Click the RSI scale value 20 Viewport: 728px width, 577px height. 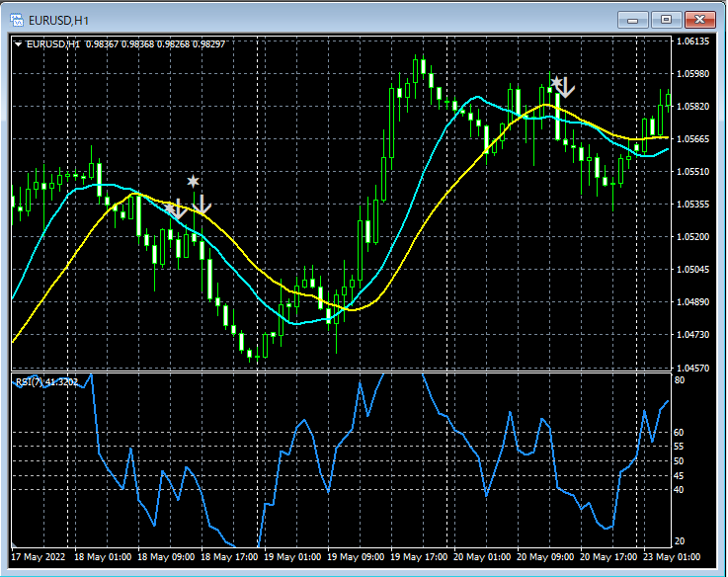pos(680,541)
